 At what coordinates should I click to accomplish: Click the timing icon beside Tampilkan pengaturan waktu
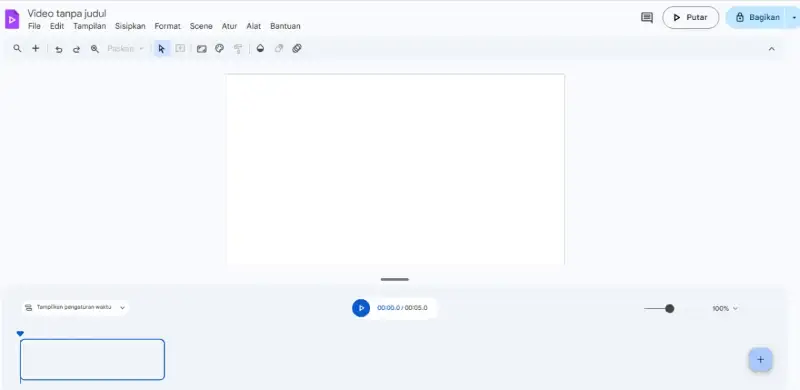(x=29, y=308)
